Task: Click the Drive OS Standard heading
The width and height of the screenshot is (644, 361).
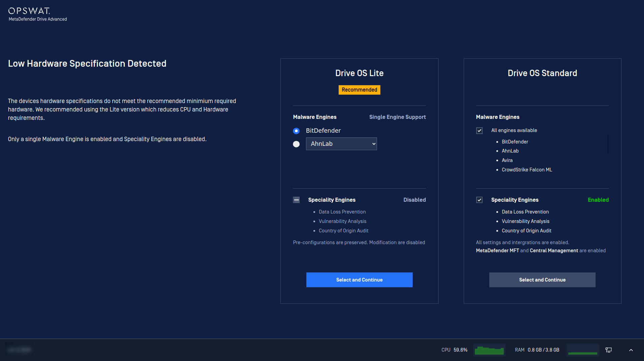Action: [542, 73]
